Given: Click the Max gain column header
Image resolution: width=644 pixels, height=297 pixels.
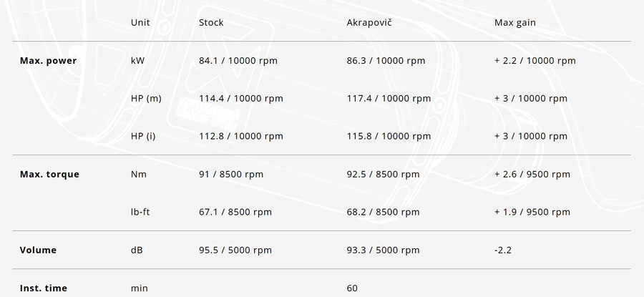Looking at the screenshot, I should click(515, 22).
